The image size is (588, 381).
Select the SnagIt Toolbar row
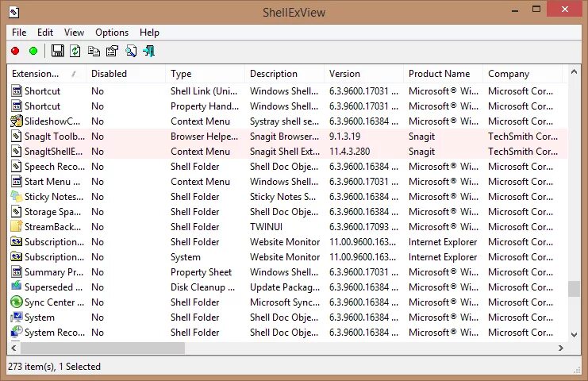tap(287, 137)
